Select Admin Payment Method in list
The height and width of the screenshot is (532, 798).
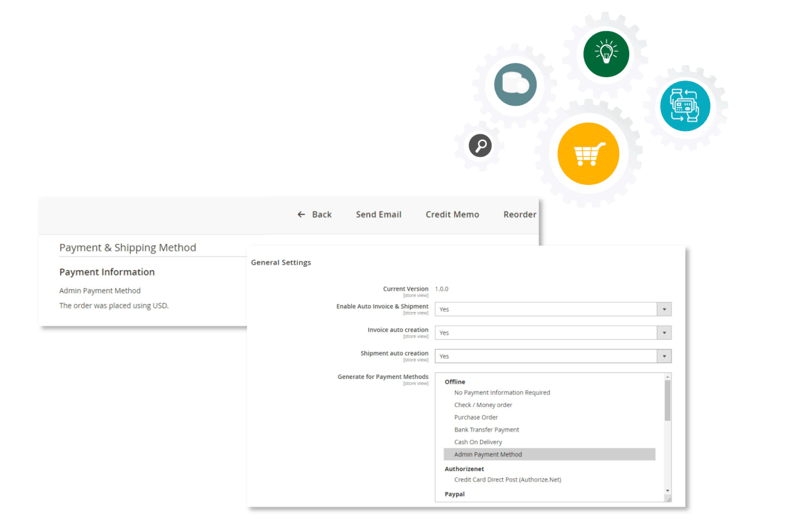tap(488, 454)
